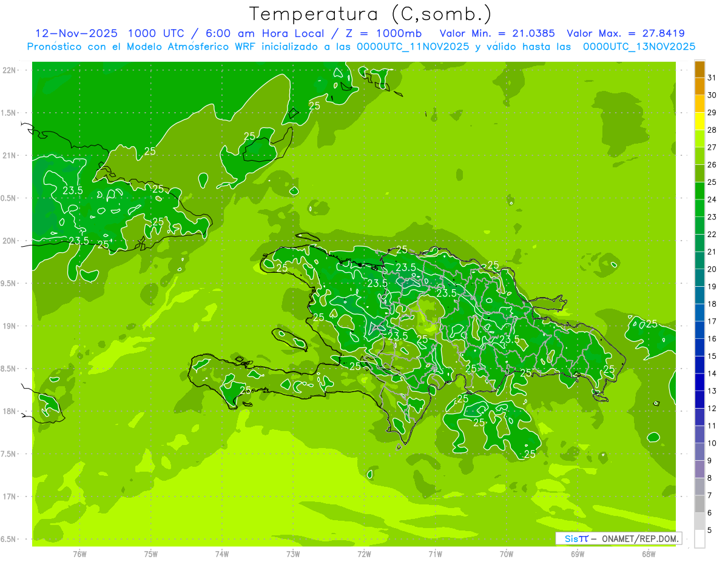The width and height of the screenshot is (728, 562).
Task: Click the '72W' longitude axis label
Action: 364,554
